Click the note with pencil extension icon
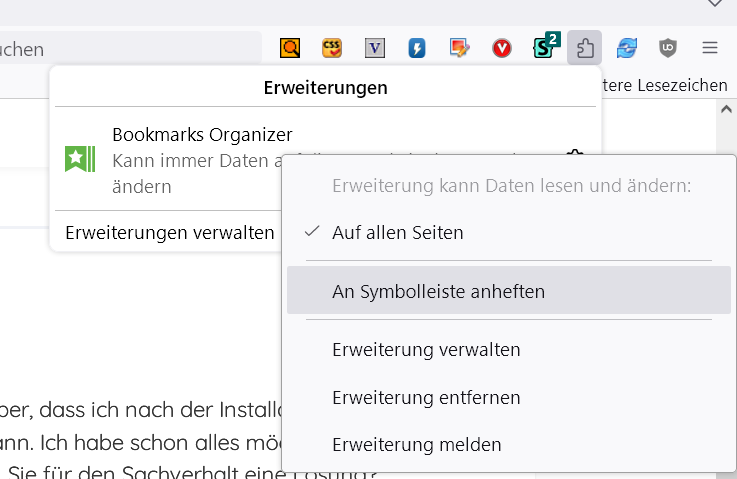 tap(460, 47)
